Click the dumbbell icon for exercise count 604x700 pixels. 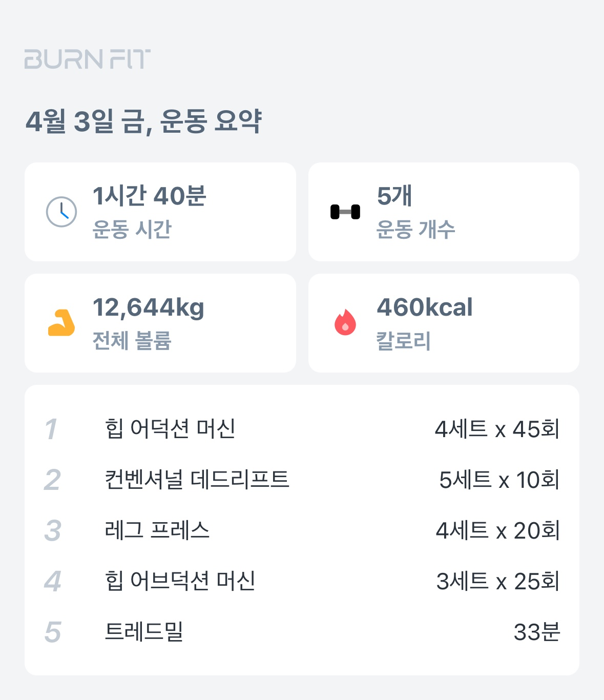(345, 212)
